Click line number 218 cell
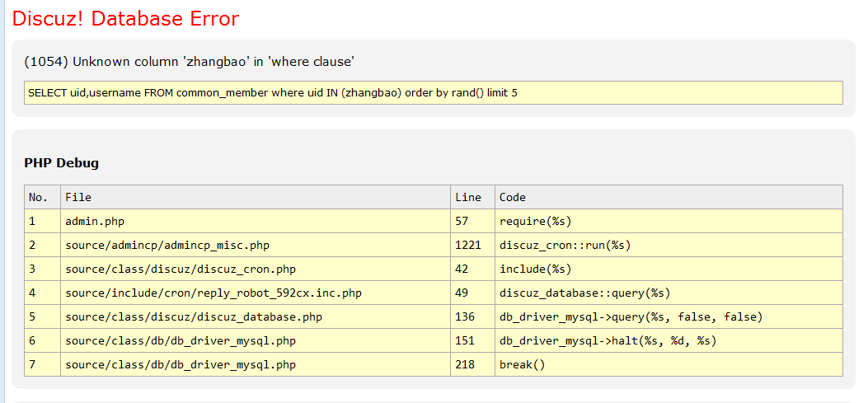This screenshot has height=403, width=868. 465,364
